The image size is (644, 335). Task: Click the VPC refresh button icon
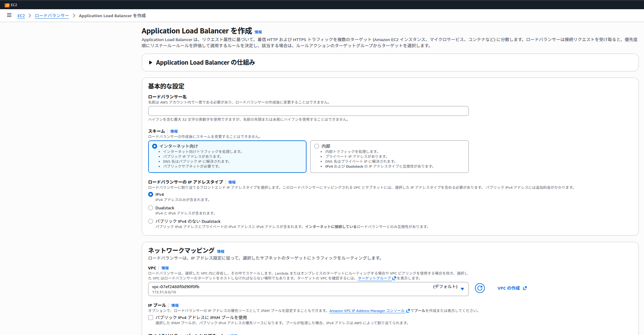coord(480,288)
